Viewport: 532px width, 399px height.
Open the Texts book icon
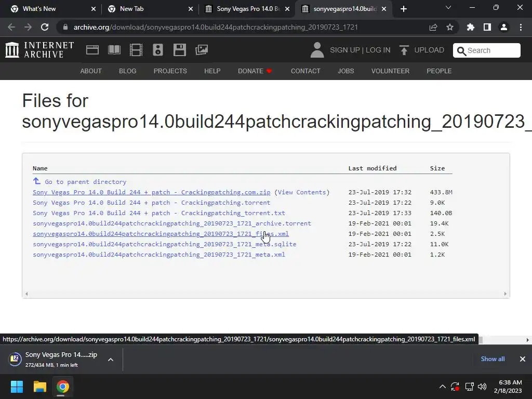pos(114,50)
